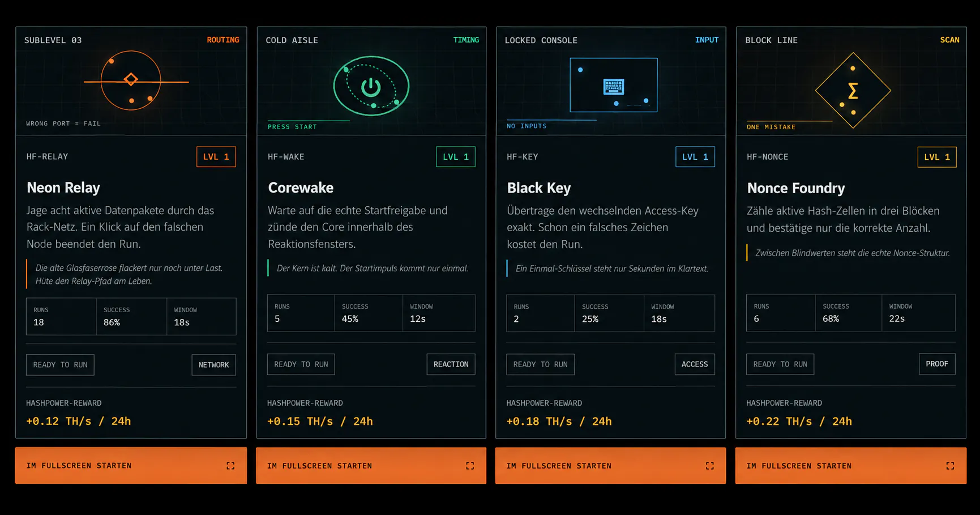
Task: Click READY TO RUN on Black Key
Action: 540,364
